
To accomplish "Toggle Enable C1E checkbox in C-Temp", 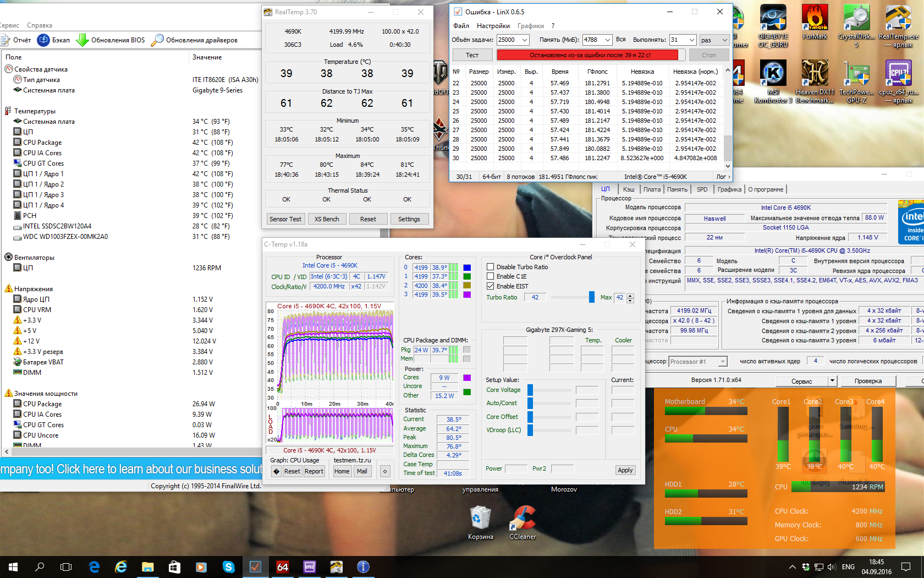I will pyautogui.click(x=490, y=276).
